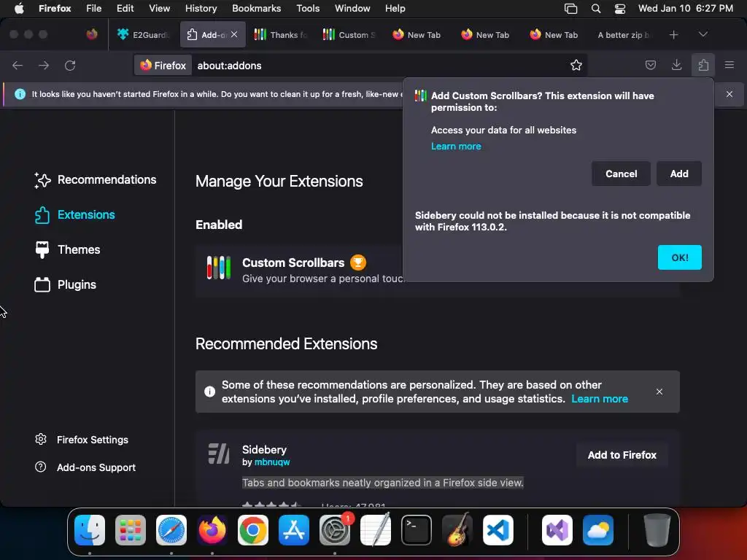Click the clock in the menu bar

(x=686, y=8)
